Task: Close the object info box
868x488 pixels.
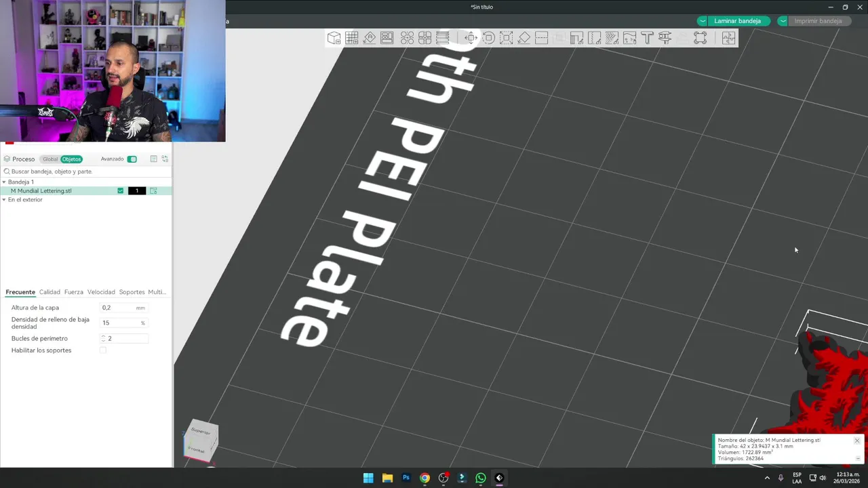Action: (x=857, y=441)
